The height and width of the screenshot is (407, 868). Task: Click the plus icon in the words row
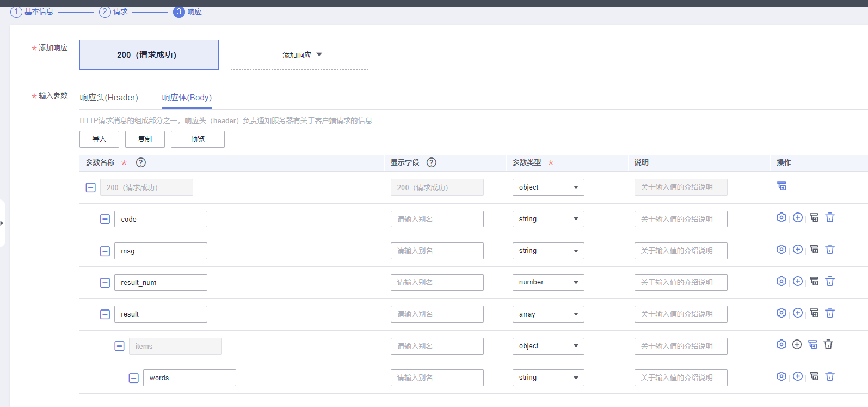click(x=798, y=376)
